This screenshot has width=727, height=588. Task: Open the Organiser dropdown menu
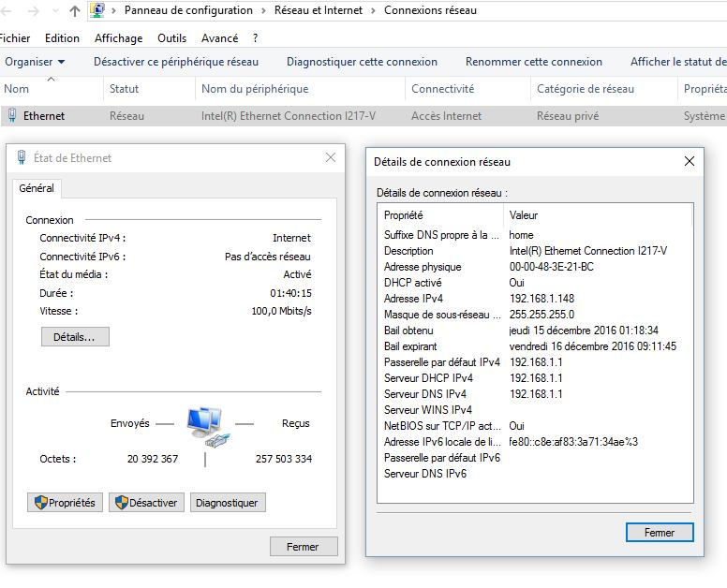coord(35,62)
